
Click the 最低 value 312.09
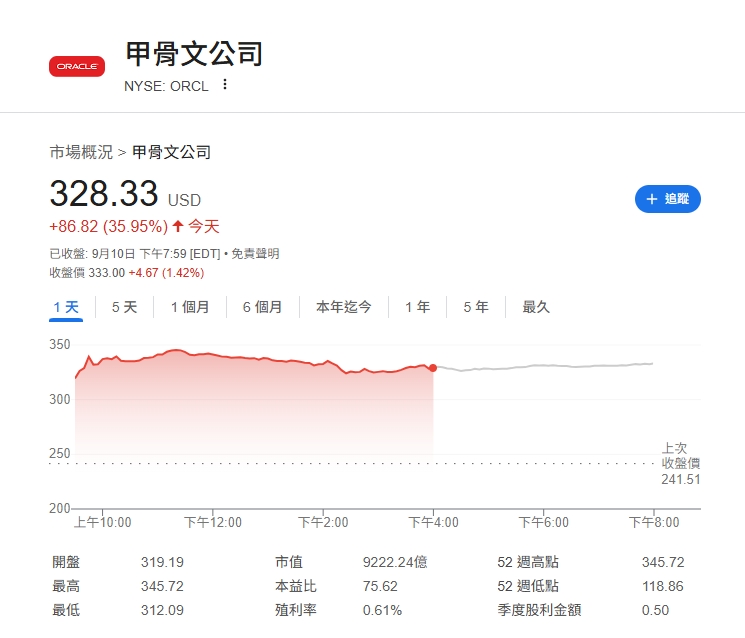coord(162,610)
